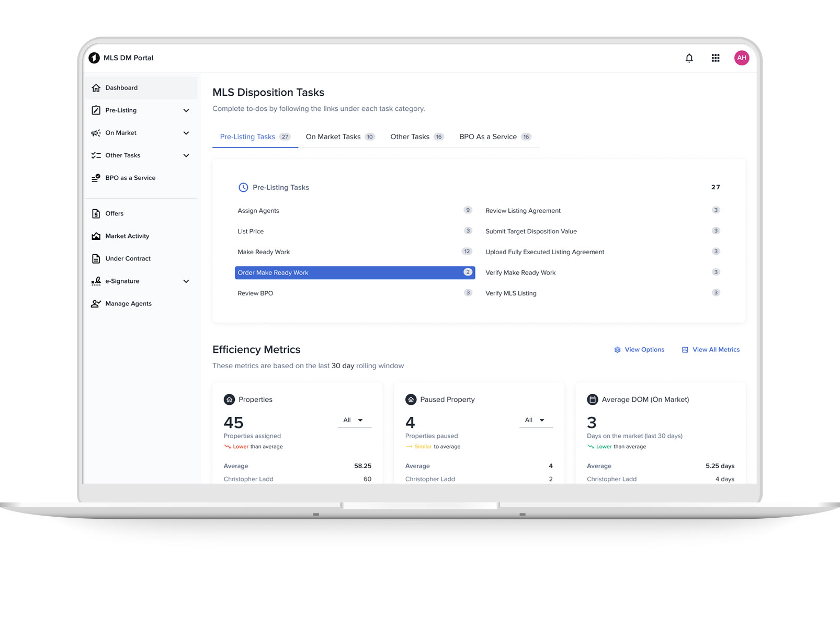
Task: Open the Assign Agents task link
Action: pos(258,211)
